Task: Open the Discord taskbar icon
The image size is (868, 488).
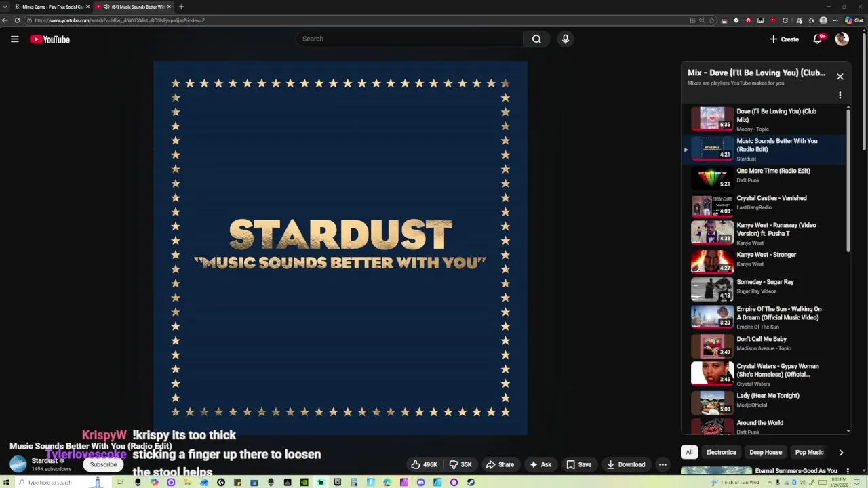Action: (x=420, y=483)
